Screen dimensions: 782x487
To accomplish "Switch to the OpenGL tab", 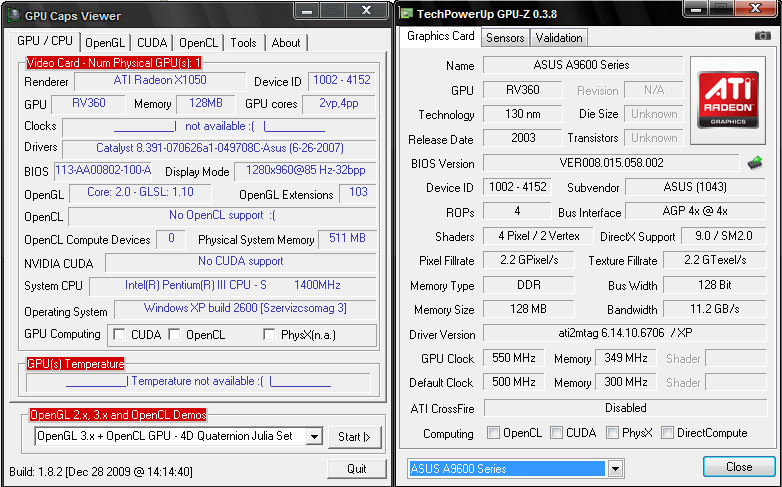I will (105, 43).
